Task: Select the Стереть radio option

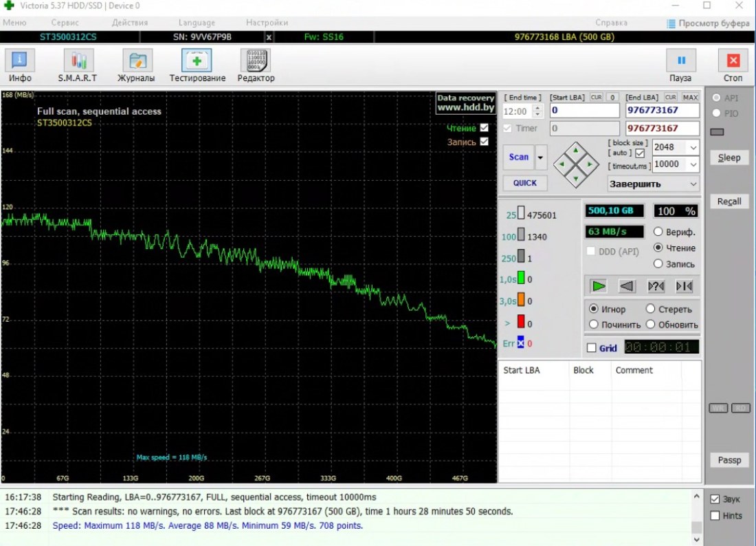Action: [x=651, y=309]
